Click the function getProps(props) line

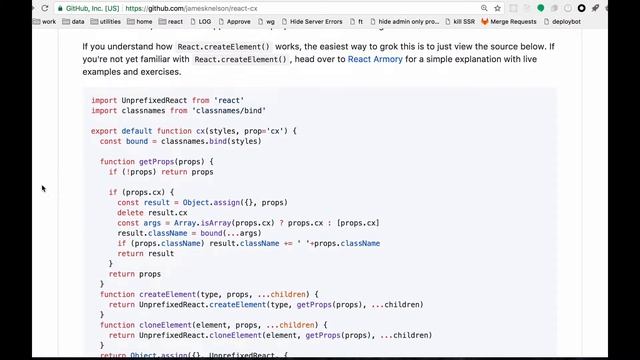[x=157, y=162]
